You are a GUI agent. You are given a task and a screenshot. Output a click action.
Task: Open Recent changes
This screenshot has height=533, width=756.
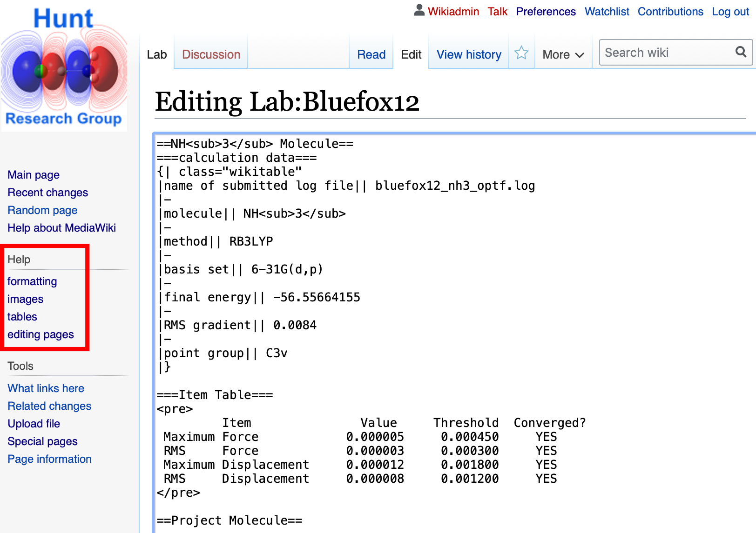47,193
